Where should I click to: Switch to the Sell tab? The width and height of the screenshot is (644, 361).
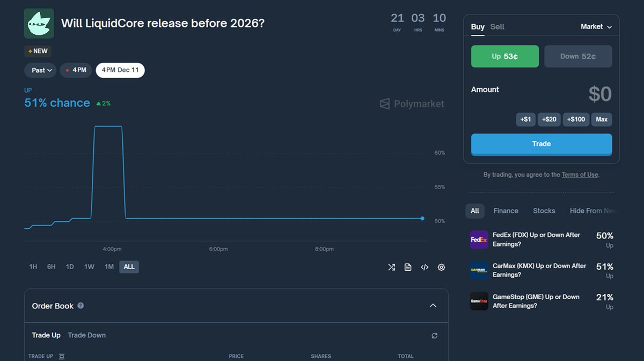click(x=496, y=26)
